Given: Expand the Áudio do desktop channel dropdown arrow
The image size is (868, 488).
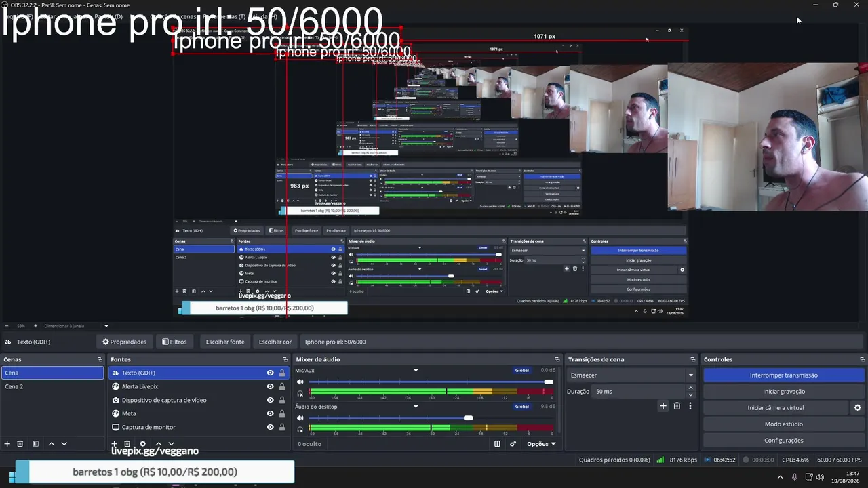Looking at the screenshot, I should pos(416,407).
